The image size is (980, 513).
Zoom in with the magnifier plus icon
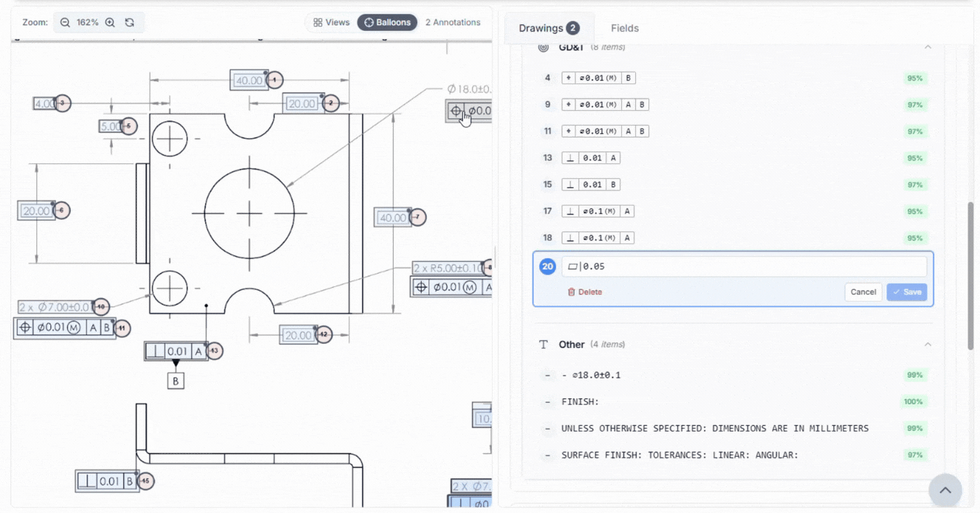[x=110, y=22]
